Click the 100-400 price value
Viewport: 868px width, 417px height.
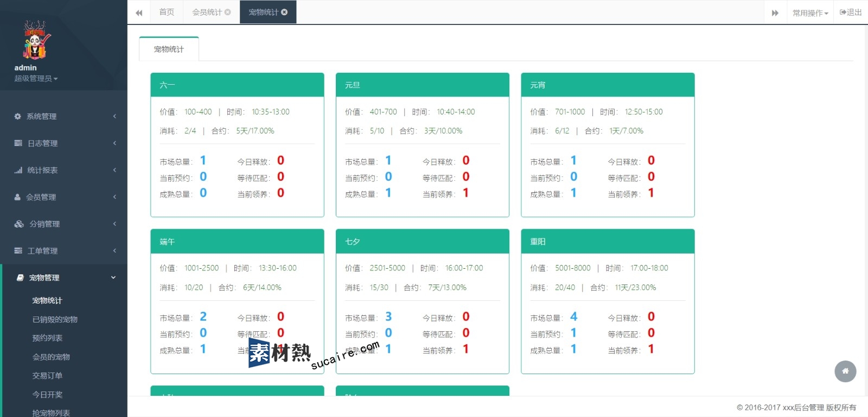coord(198,112)
